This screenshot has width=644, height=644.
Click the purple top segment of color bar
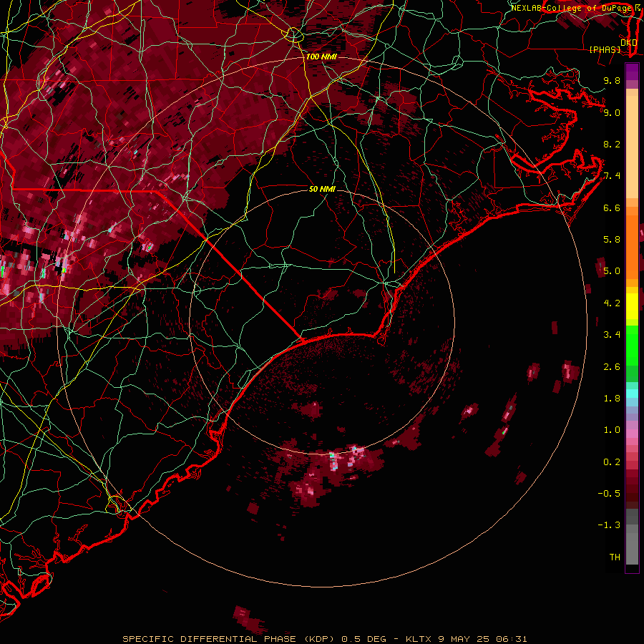click(x=632, y=72)
